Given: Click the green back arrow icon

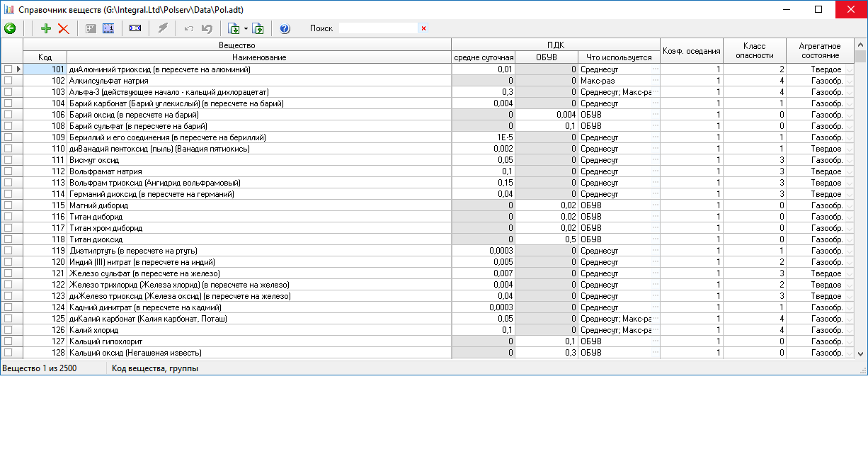Looking at the screenshot, I should pos(10,28).
